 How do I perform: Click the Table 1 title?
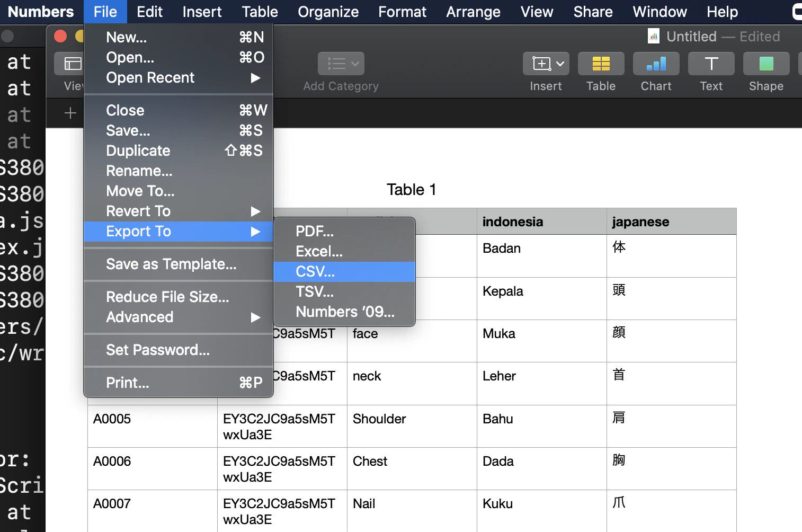(x=412, y=190)
